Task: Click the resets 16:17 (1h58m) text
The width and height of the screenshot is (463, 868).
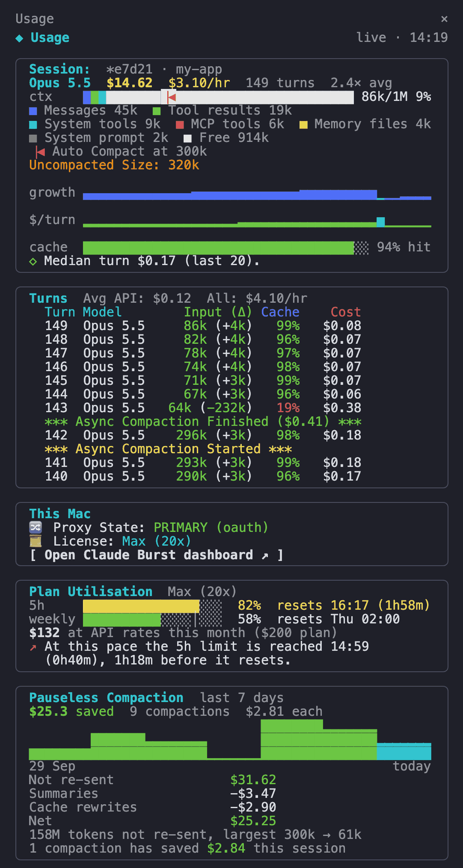Action: pos(353,606)
